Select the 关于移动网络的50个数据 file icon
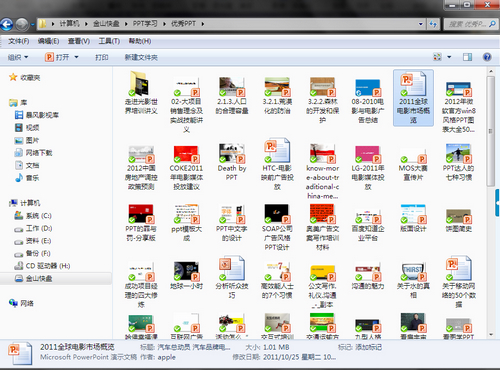The image size is (500, 370). click(459, 268)
